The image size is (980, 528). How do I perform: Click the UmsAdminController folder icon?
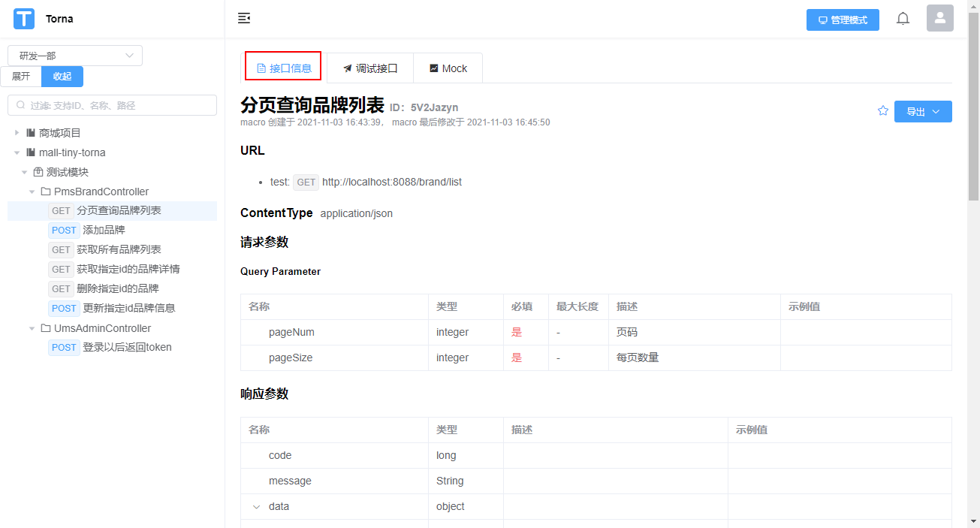46,328
